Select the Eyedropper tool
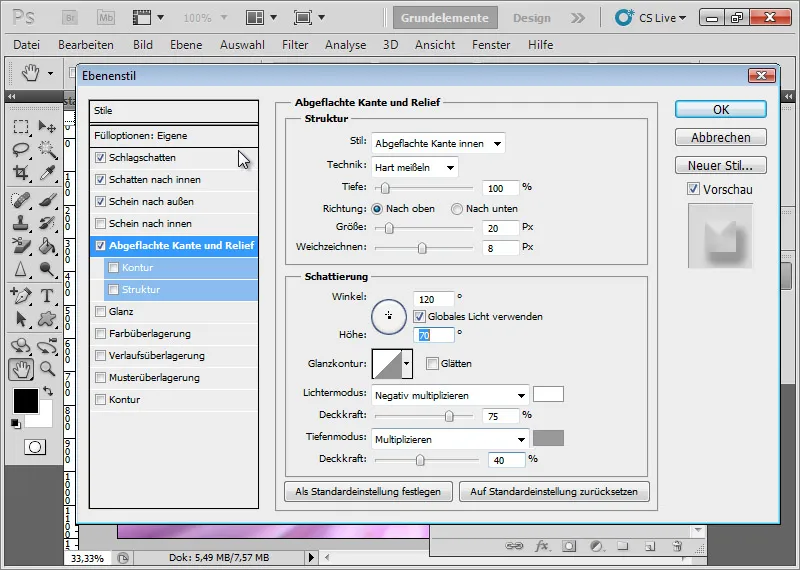Viewport: 800px width, 570px height. tap(47, 173)
